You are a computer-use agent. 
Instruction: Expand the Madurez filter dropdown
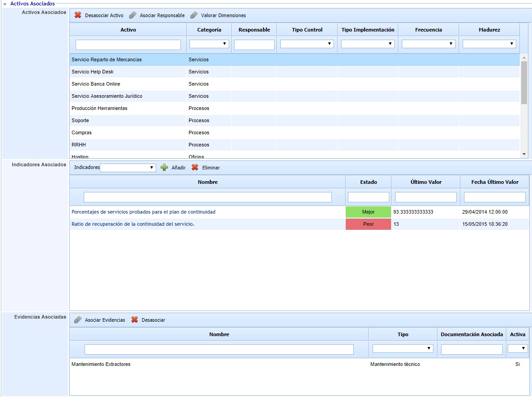coord(489,44)
